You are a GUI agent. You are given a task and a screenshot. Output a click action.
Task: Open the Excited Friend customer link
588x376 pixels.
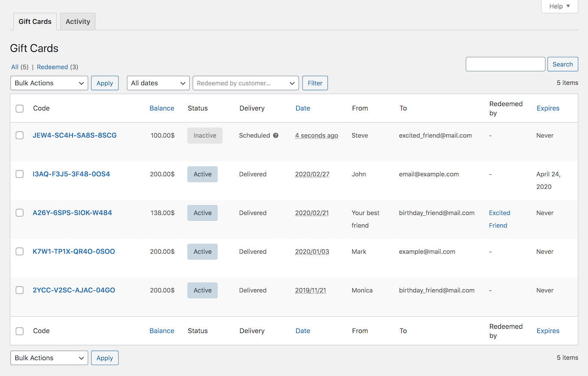coord(500,219)
